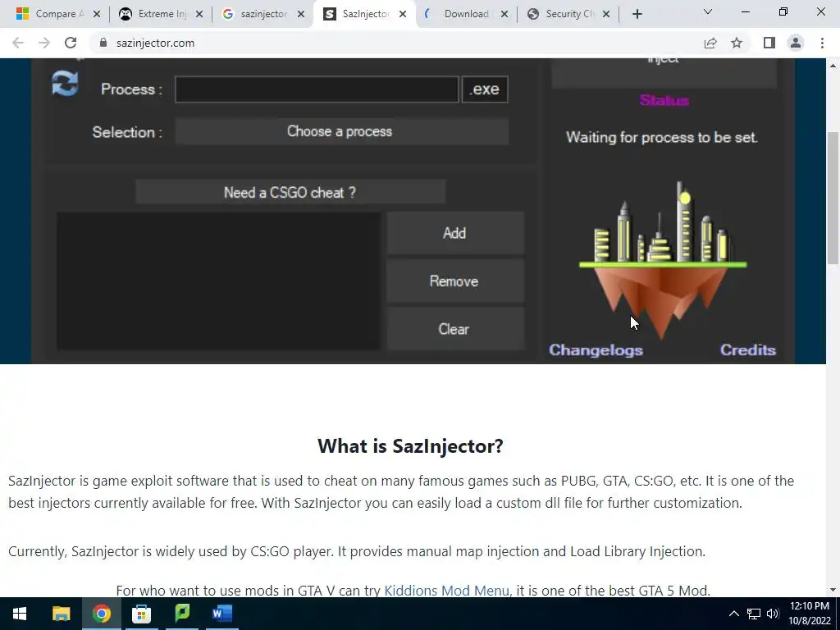Click the floating city island image
The image size is (840, 630).
click(x=663, y=260)
